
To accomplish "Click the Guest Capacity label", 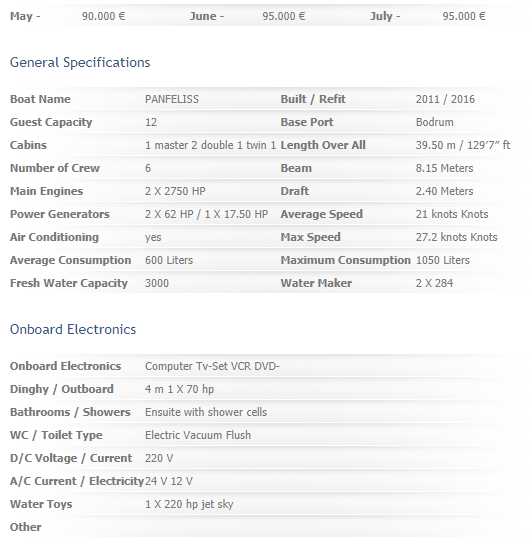I will click(x=51, y=122).
